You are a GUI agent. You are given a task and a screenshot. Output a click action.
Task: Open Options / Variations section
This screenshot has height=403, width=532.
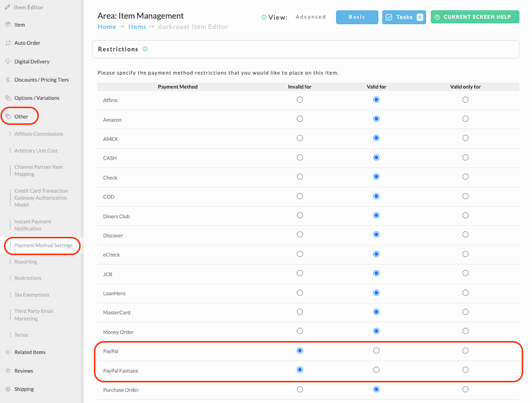(x=37, y=98)
